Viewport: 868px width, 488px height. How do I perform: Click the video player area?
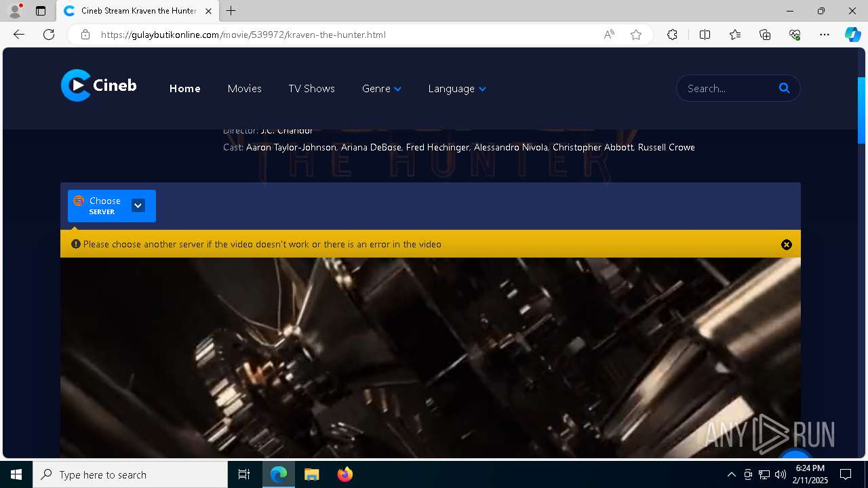point(431,358)
